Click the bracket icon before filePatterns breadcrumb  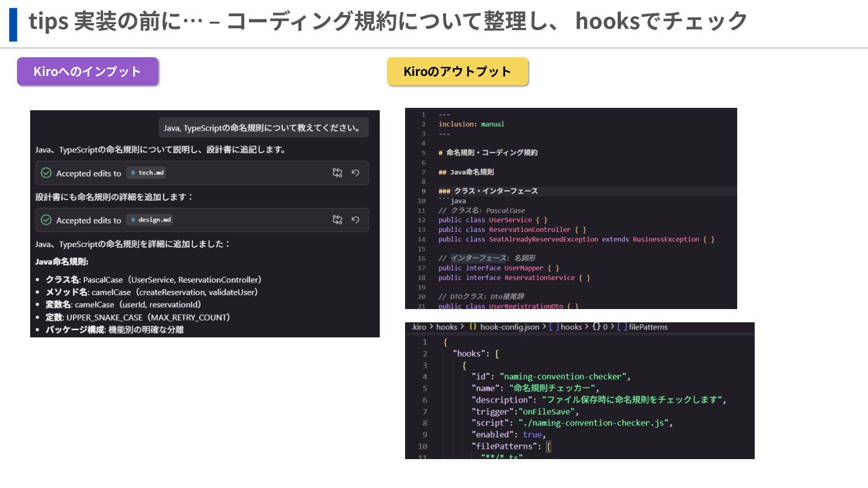coord(621,327)
